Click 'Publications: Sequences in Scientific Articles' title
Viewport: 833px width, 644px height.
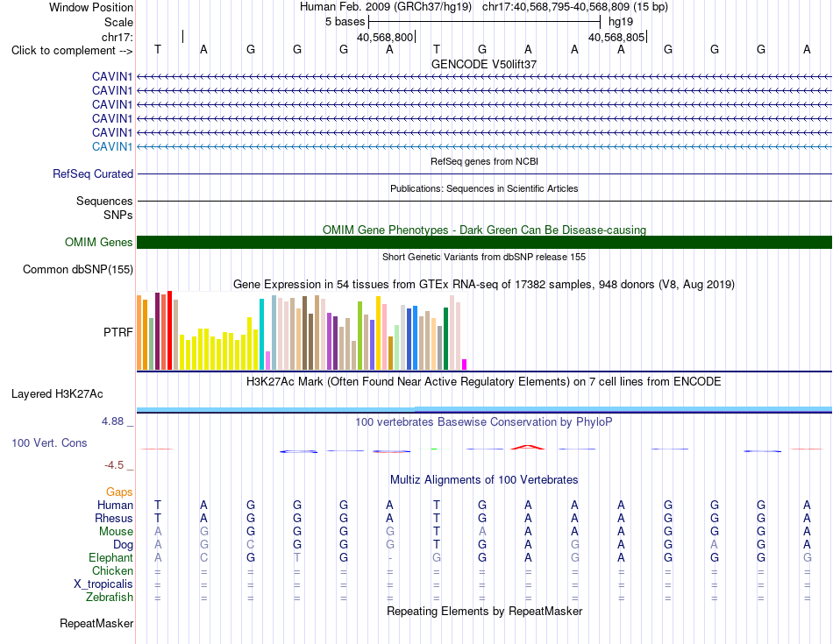click(x=484, y=188)
